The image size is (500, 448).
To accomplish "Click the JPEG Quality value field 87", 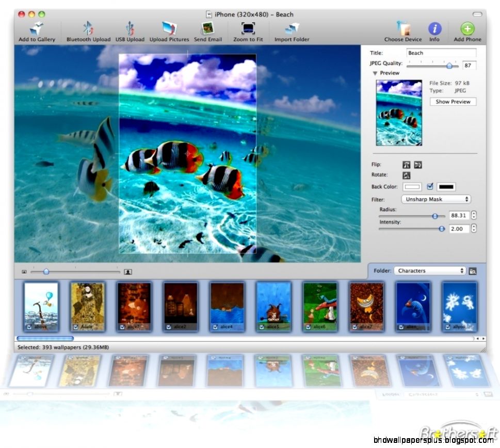I will pyautogui.click(x=469, y=66).
